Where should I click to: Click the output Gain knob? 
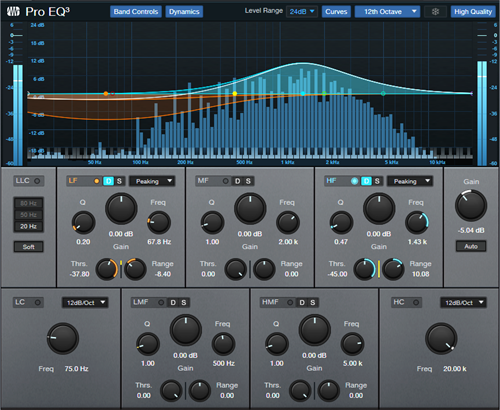point(471,205)
